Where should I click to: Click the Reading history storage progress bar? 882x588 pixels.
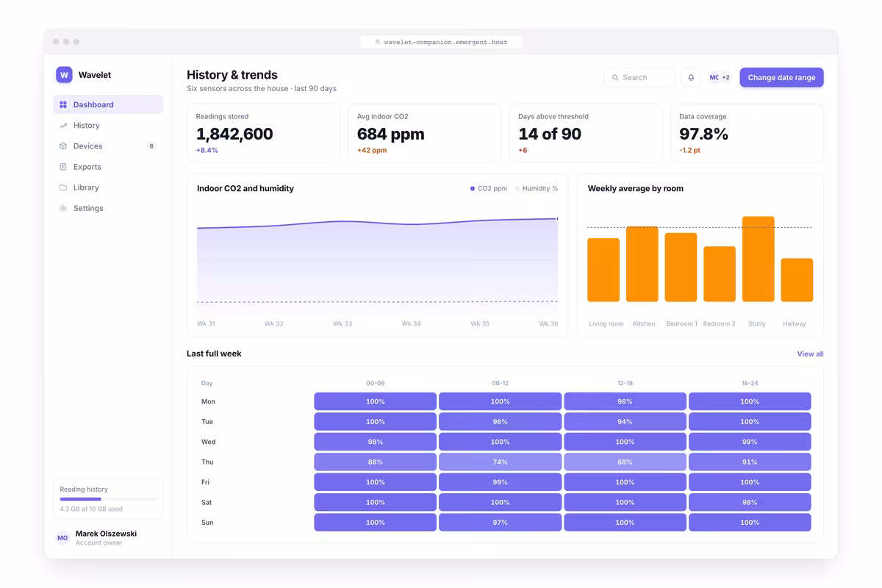coord(108,499)
